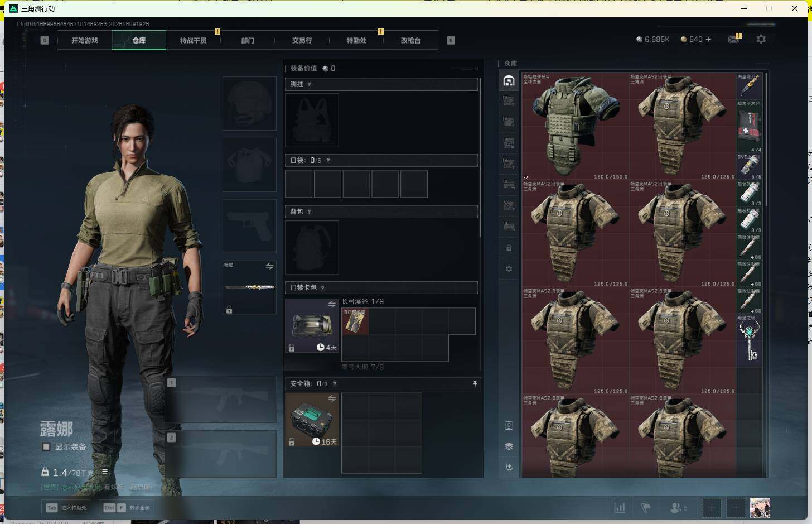The image size is (812, 524).
Task: Click the 装备价值 0 text
Action: coord(313,68)
